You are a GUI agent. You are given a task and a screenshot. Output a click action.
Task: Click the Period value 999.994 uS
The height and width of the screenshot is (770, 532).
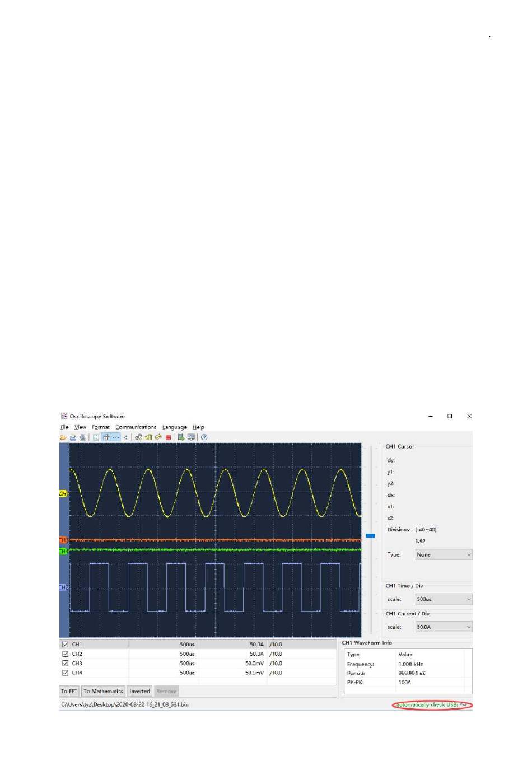(412, 673)
